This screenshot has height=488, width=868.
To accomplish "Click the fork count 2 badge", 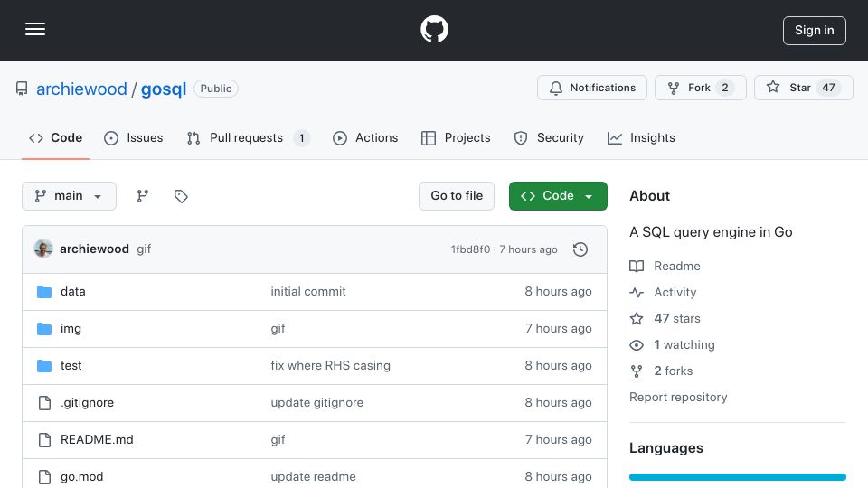I will 724,88.
